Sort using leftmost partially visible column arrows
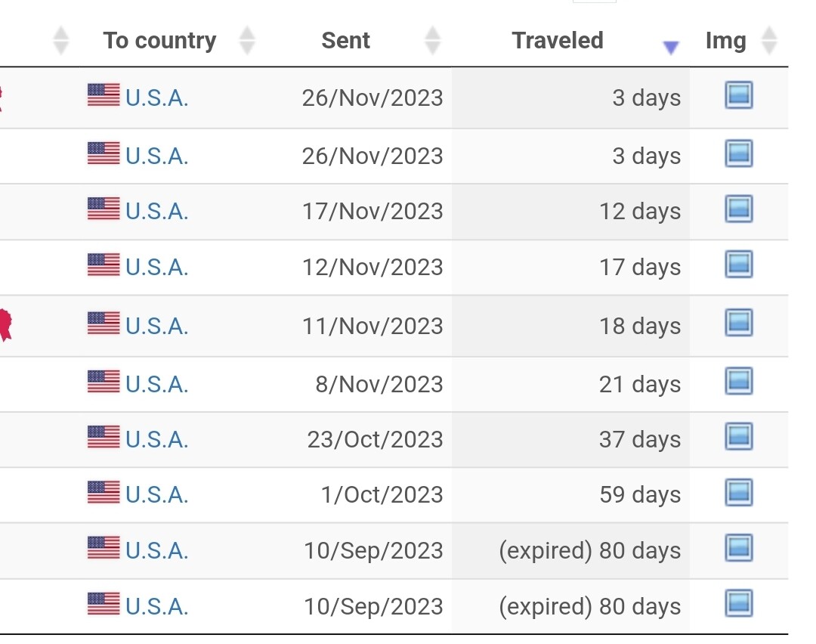 coord(61,41)
